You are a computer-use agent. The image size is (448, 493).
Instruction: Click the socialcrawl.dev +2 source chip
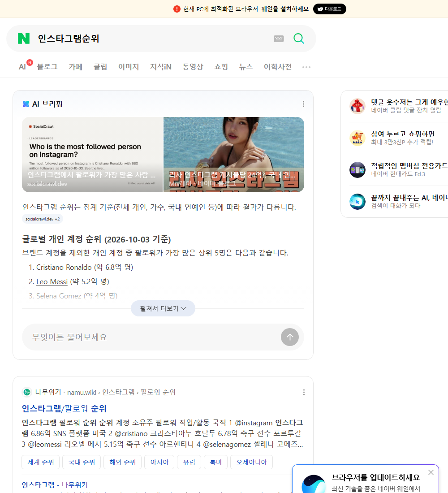[x=43, y=219]
